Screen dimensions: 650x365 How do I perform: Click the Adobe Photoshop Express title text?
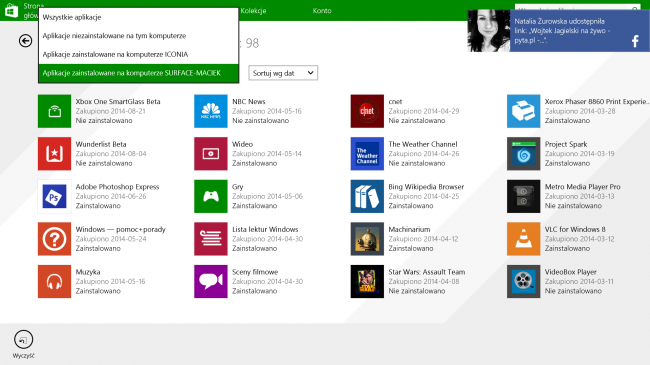pyautogui.click(x=117, y=187)
